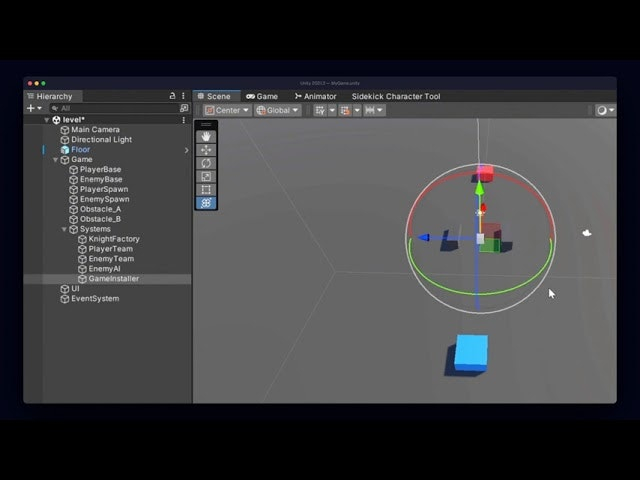640x480 pixels.
Task: Toggle the Hierarchy panel lock
Action: tap(172, 96)
